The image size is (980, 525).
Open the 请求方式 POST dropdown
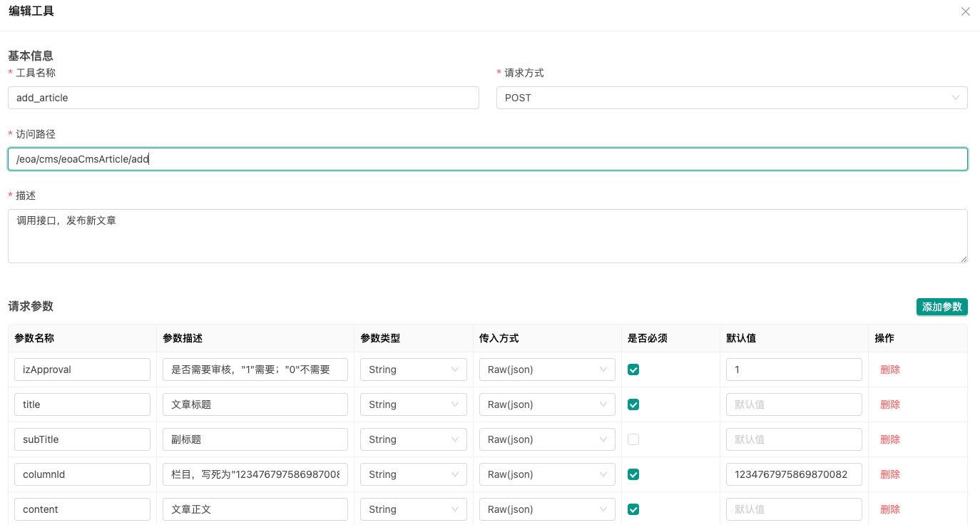click(731, 98)
